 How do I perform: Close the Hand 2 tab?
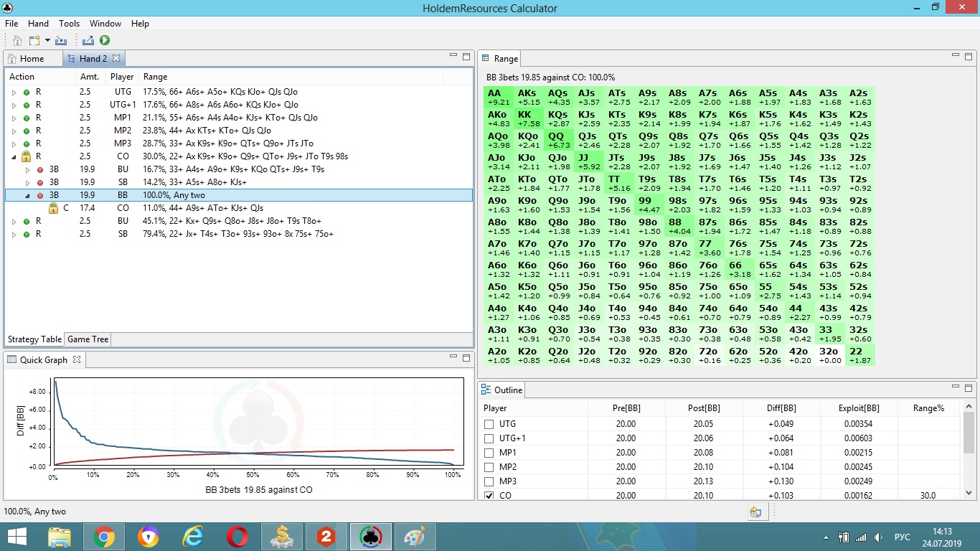tap(116, 58)
